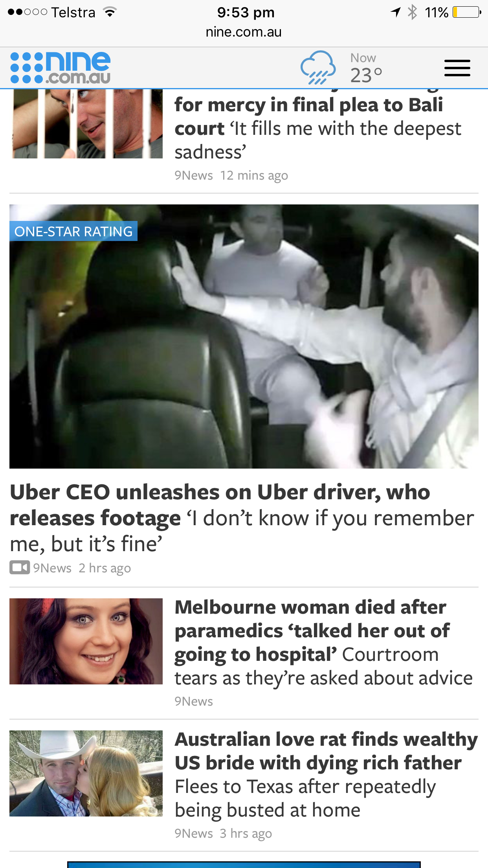The width and height of the screenshot is (488, 868).
Task: Tap the video camera icon beside 9News
Action: [20, 567]
